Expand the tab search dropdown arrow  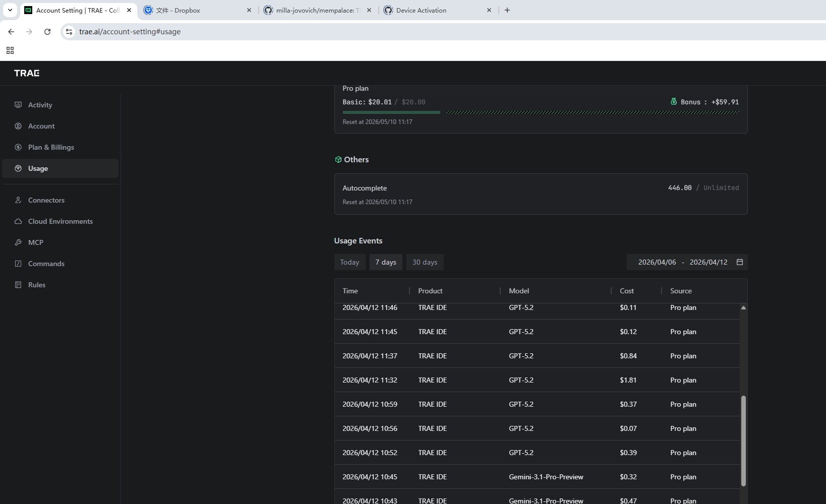10,10
